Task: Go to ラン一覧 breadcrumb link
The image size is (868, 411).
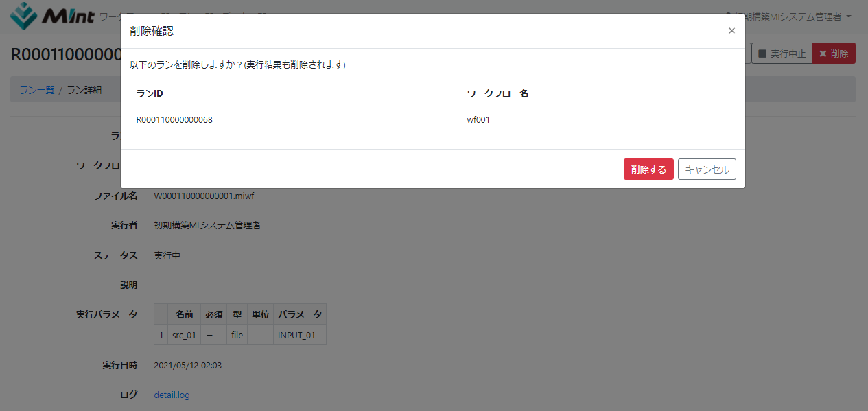Action: (36, 90)
